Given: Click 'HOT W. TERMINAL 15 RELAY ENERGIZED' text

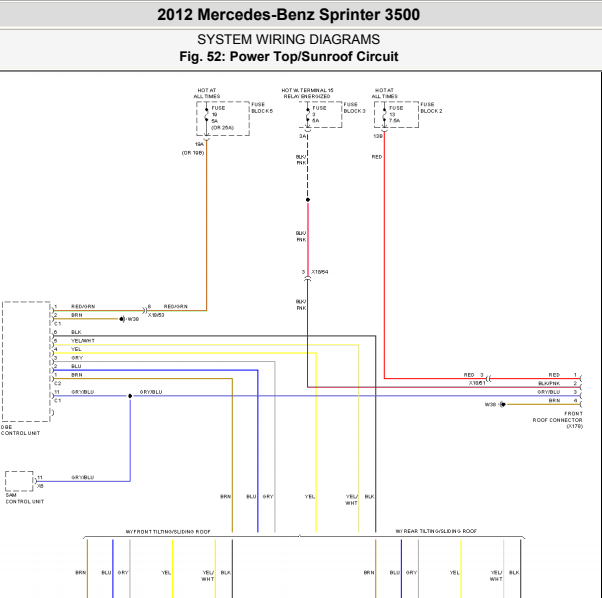Looking at the screenshot, I should pos(307,93).
